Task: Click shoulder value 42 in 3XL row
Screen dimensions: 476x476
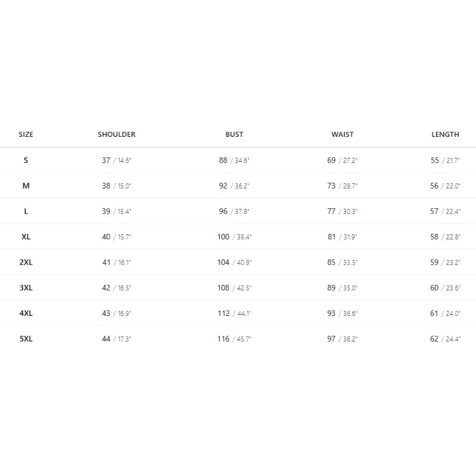Action: (106, 288)
